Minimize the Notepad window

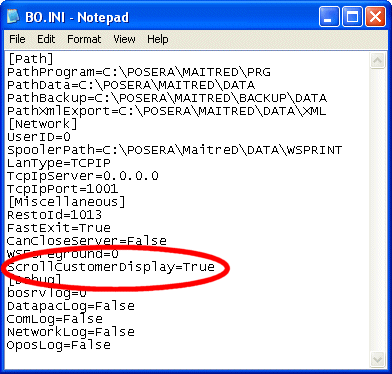click(x=329, y=17)
